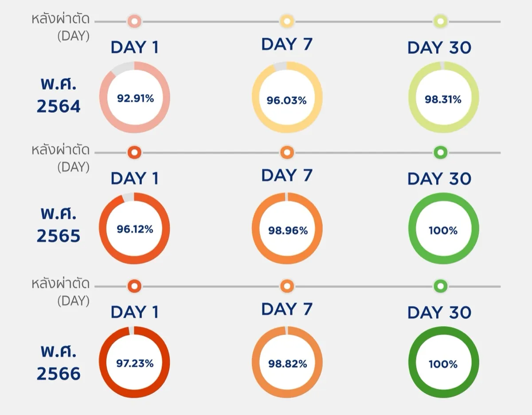The width and height of the screenshot is (532, 415).
Task: Click the พ.ศ. 2565 year label
Action: point(59,225)
